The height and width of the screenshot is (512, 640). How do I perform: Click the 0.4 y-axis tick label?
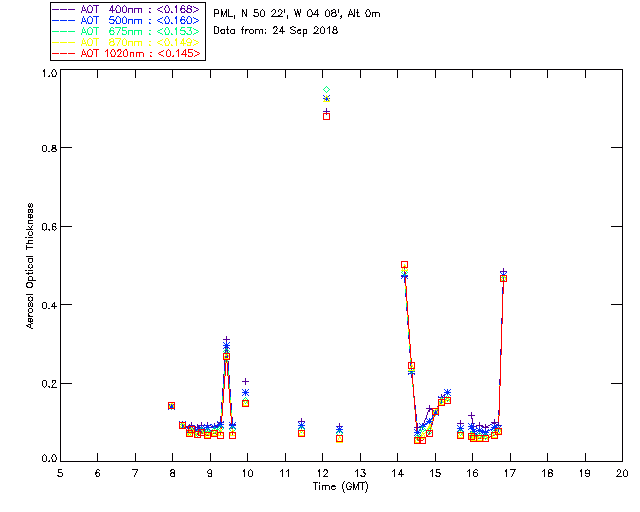point(49,305)
